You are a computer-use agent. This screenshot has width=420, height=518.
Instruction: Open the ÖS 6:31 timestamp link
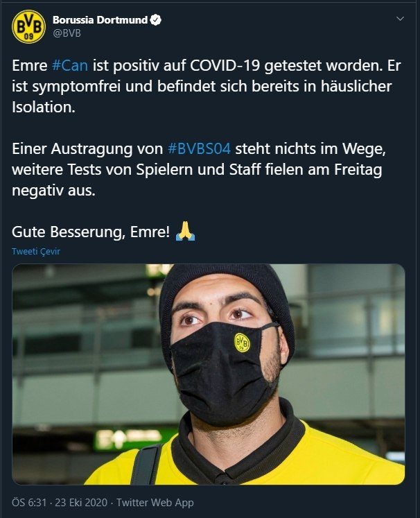coord(29,503)
